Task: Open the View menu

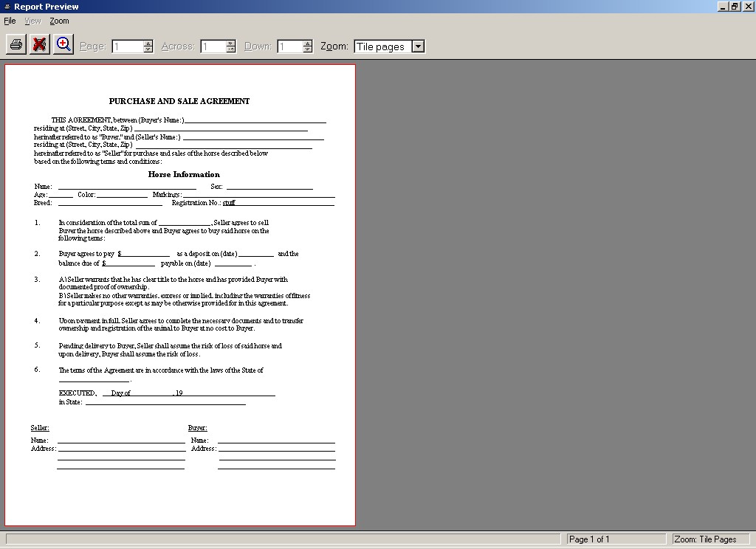Action: [32, 21]
